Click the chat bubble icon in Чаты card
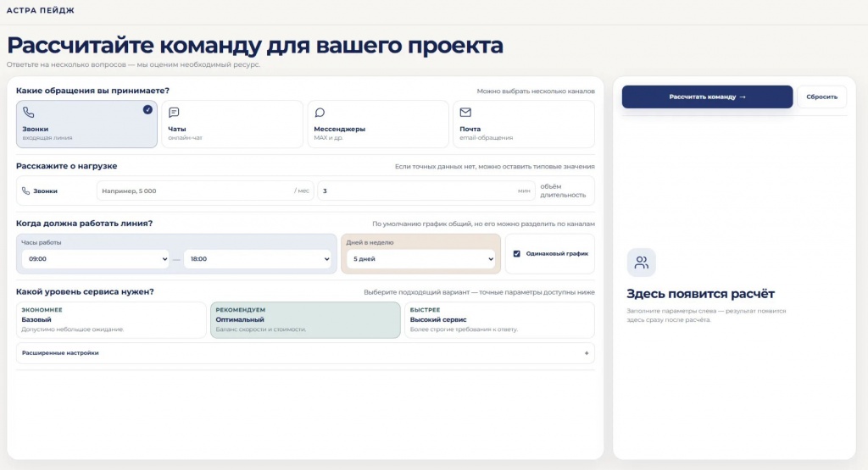This screenshot has height=470, width=868. click(x=174, y=113)
